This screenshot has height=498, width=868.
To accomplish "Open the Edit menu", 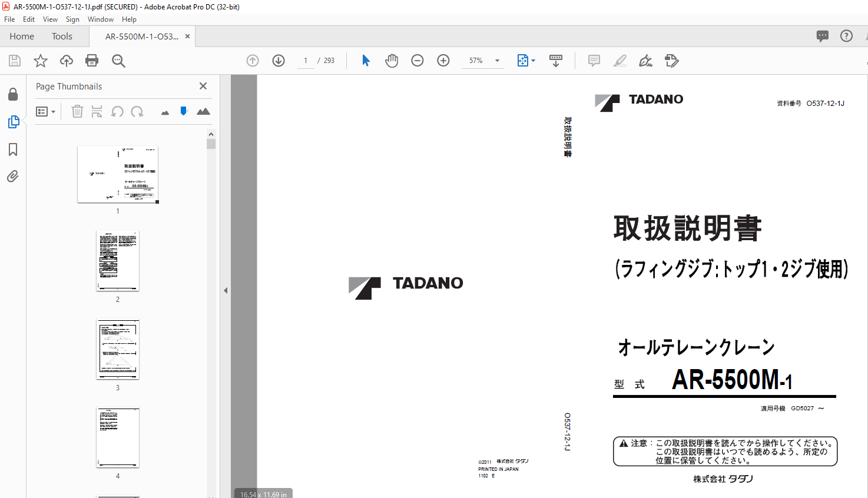I will pyautogui.click(x=29, y=19).
